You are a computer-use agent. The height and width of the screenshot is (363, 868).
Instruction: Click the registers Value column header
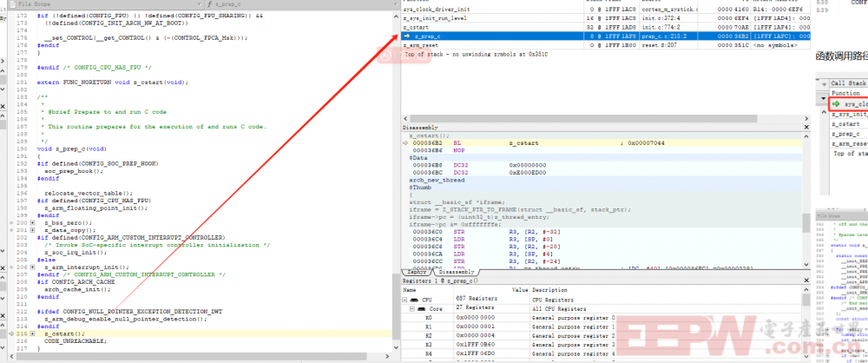click(491, 290)
